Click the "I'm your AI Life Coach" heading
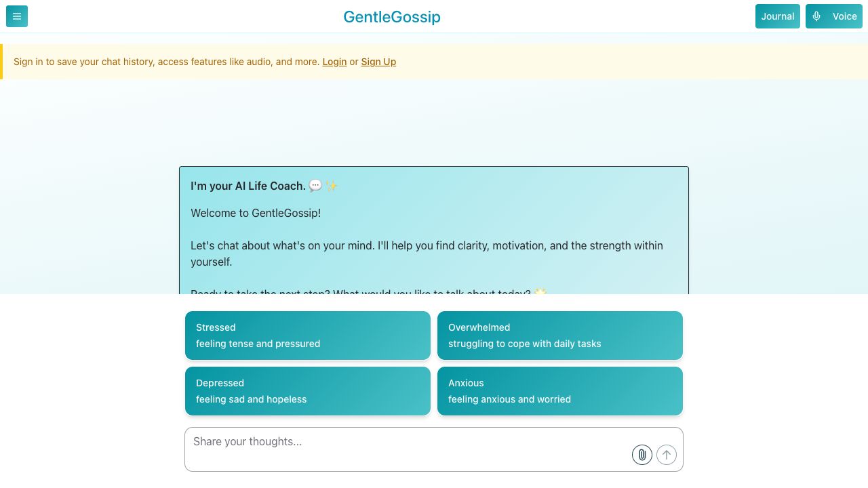Image resolution: width=868 pixels, height=488 pixels. [x=248, y=186]
